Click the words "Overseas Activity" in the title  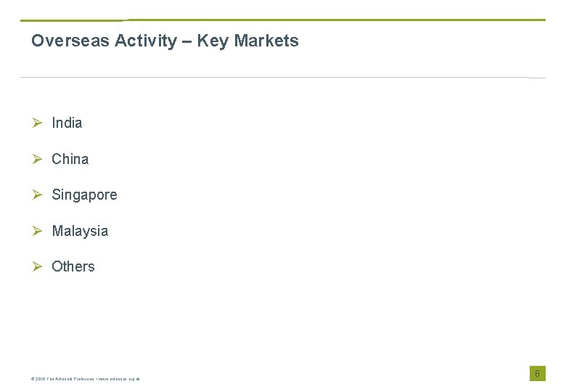104,41
